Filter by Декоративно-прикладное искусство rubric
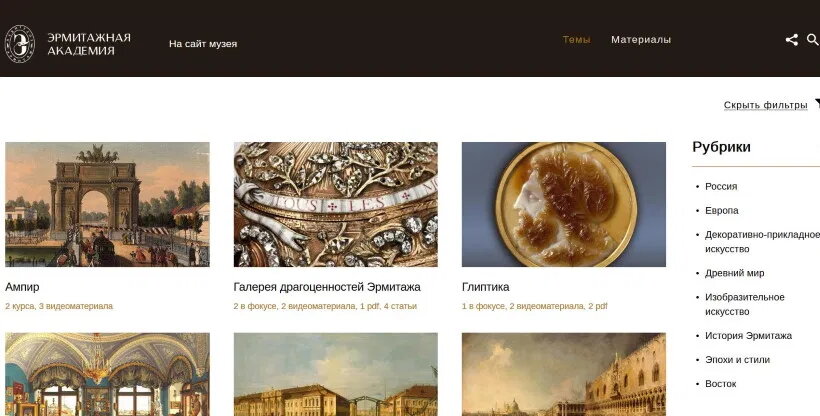The height and width of the screenshot is (416, 820). point(762,242)
